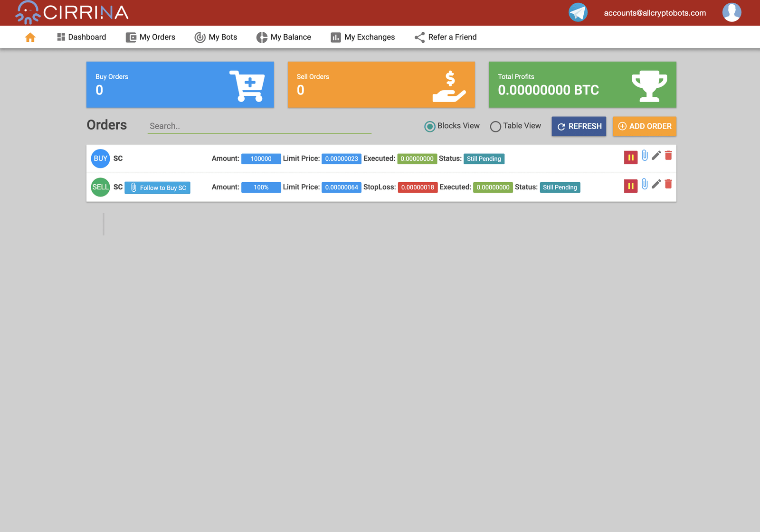This screenshot has width=760, height=532.
Task: Edit the SELL SC order with pencil
Action: pos(656,184)
